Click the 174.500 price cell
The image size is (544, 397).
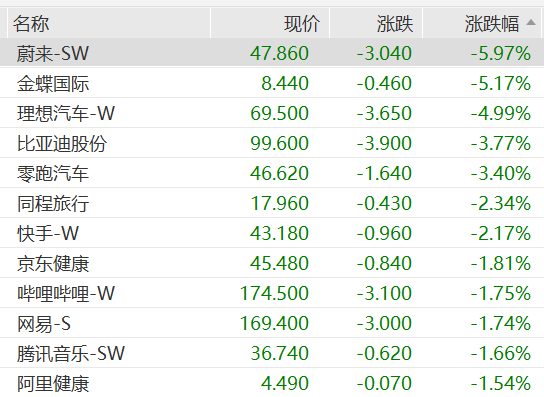(274, 293)
